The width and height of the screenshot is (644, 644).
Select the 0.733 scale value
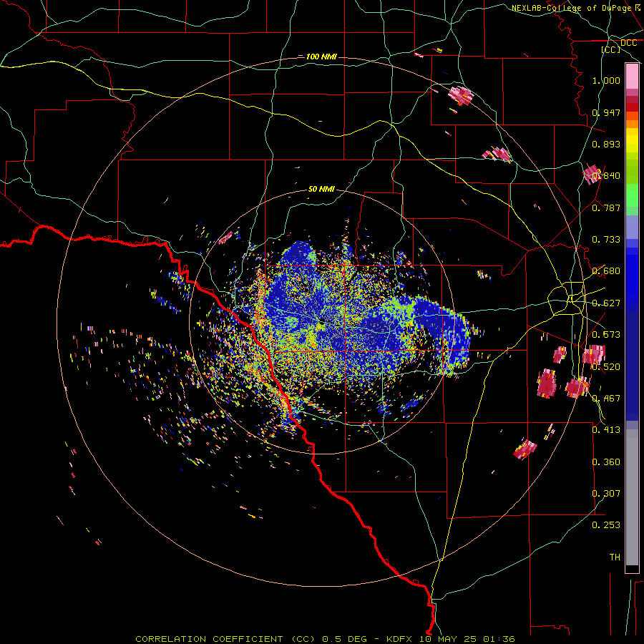coord(606,240)
